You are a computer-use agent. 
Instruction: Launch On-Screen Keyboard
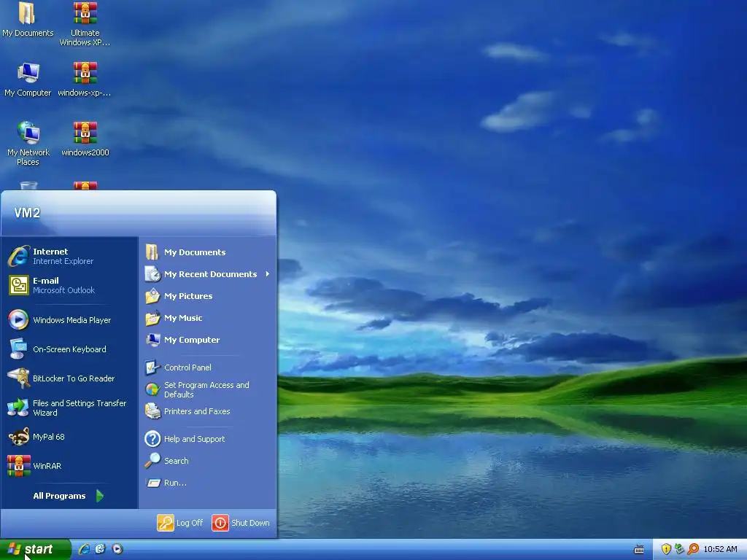(x=69, y=349)
